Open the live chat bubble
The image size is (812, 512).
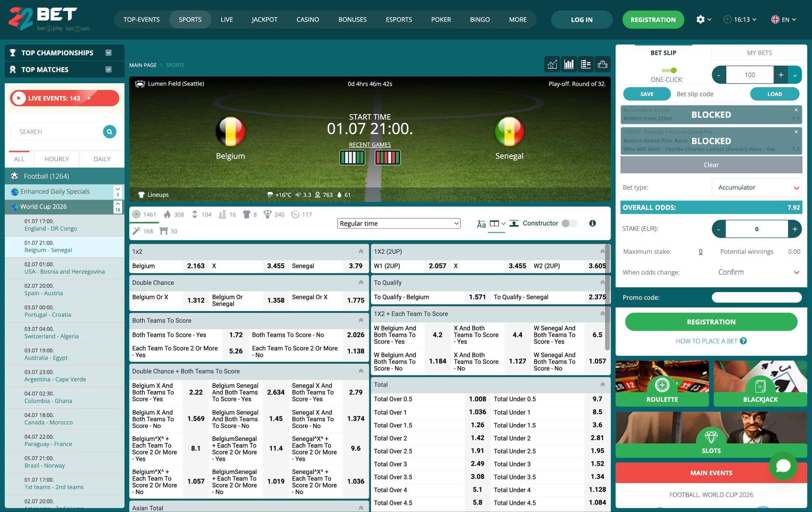tap(783, 466)
